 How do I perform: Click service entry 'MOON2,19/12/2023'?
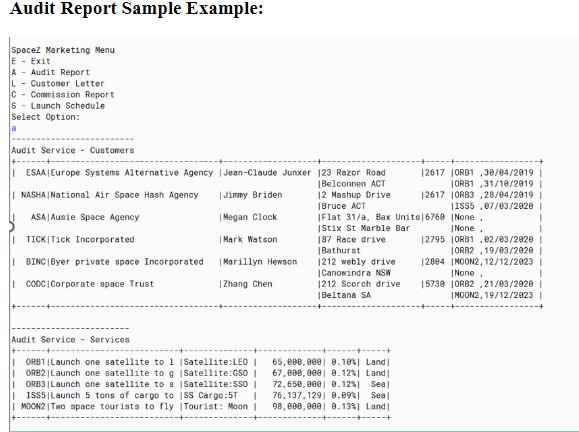tap(494, 295)
